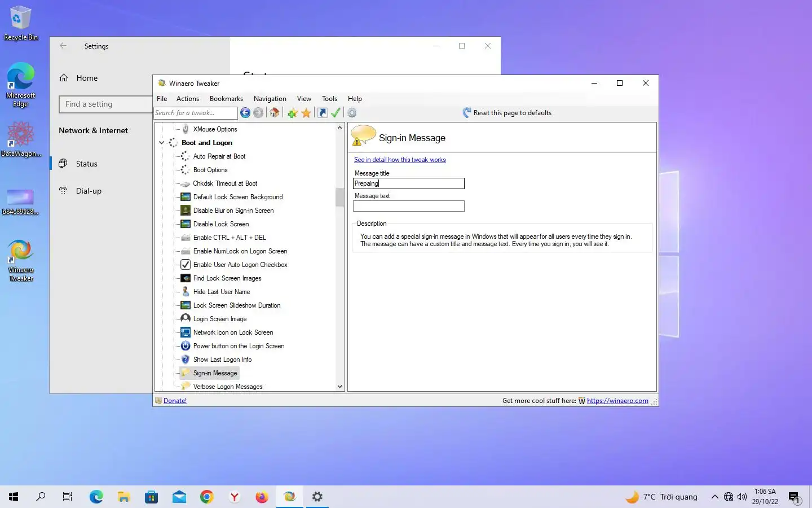Select the DataWagon desktop shortcut

click(x=21, y=139)
